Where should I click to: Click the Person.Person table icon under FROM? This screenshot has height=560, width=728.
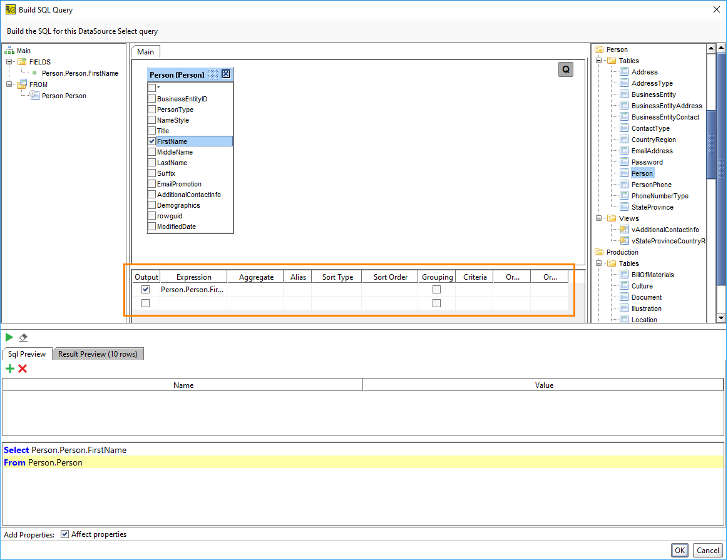[x=34, y=96]
